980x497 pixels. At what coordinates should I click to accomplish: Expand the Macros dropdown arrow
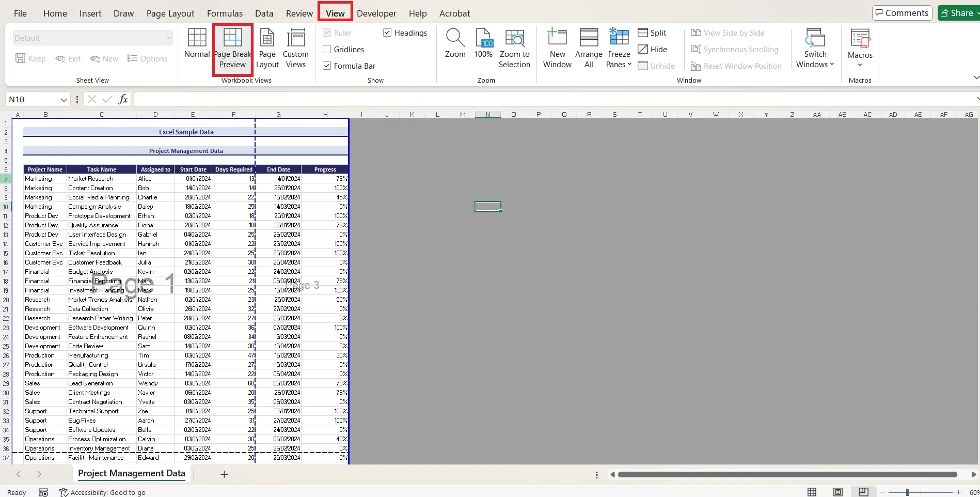860,65
